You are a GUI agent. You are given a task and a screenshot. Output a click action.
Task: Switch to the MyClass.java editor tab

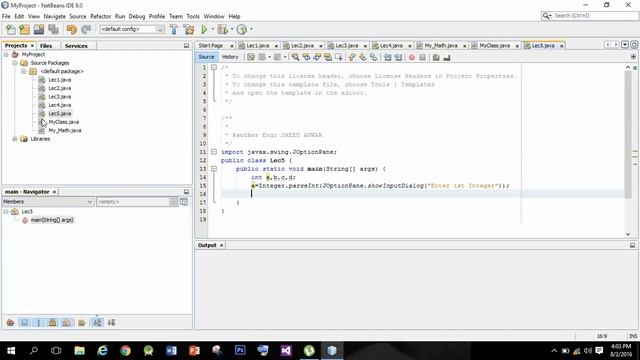pyautogui.click(x=494, y=46)
